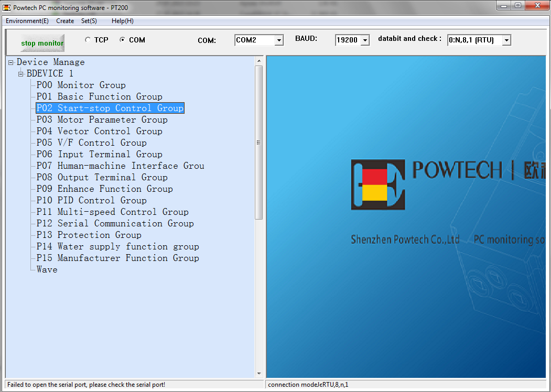Click the Powtech logo image
Screen dimensions: 551x392
[x=378, y=185]
